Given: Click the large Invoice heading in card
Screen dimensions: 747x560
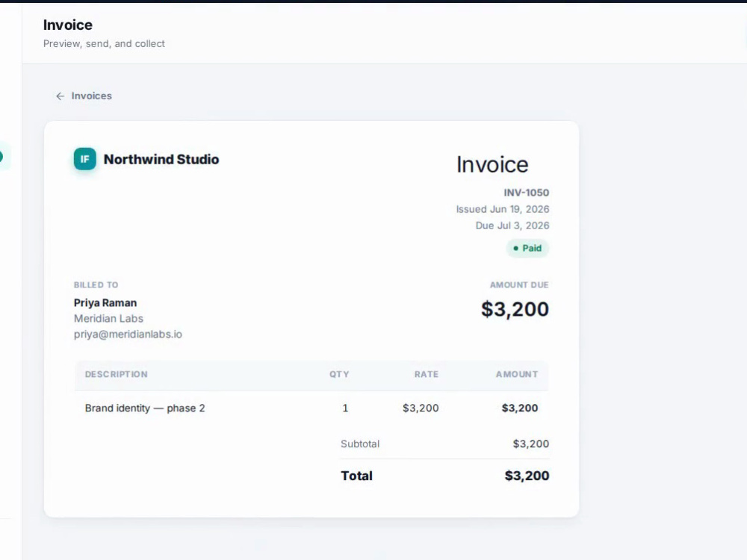Looking at the screenshot, I should [492, 165].
